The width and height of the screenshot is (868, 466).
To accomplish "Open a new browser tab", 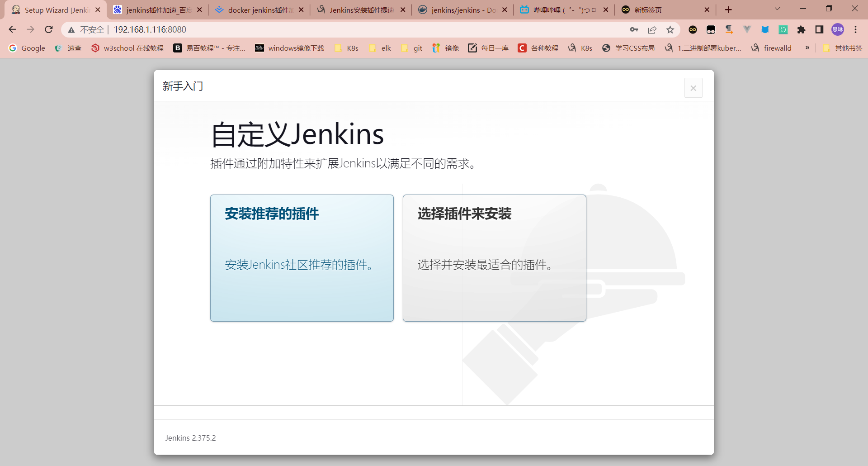I will tap(728, 10).
